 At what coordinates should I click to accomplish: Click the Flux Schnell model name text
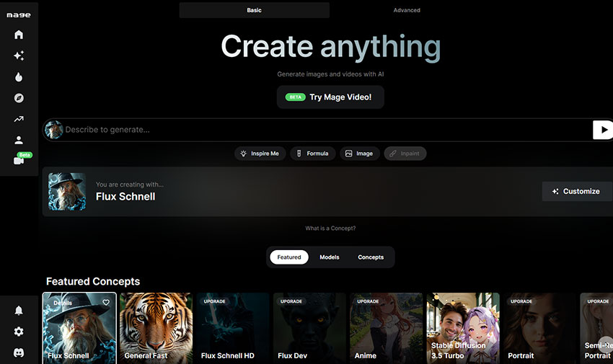tap(125, 197)
